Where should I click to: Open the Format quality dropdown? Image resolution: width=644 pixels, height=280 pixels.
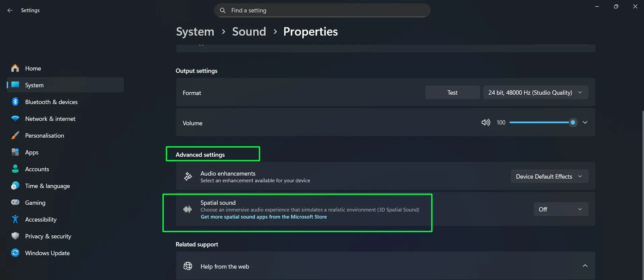tap(535, 92)
